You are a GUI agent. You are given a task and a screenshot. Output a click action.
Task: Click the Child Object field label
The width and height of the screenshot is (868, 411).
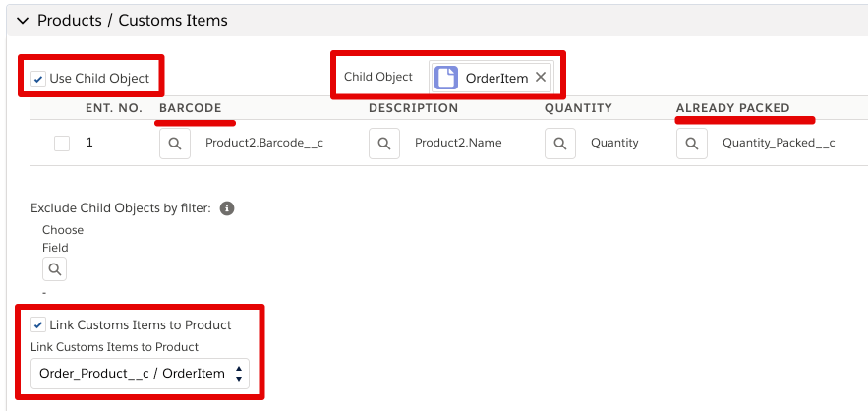[378, 77]
